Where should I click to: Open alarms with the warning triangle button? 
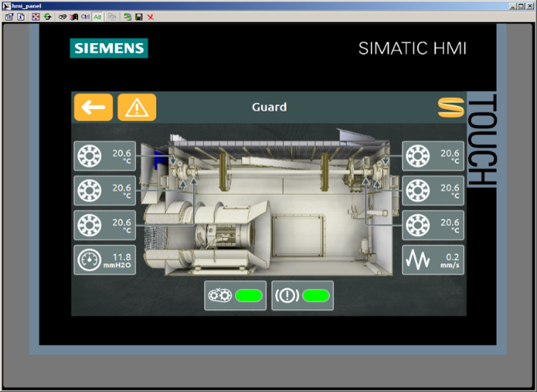(x=137, y=107)
